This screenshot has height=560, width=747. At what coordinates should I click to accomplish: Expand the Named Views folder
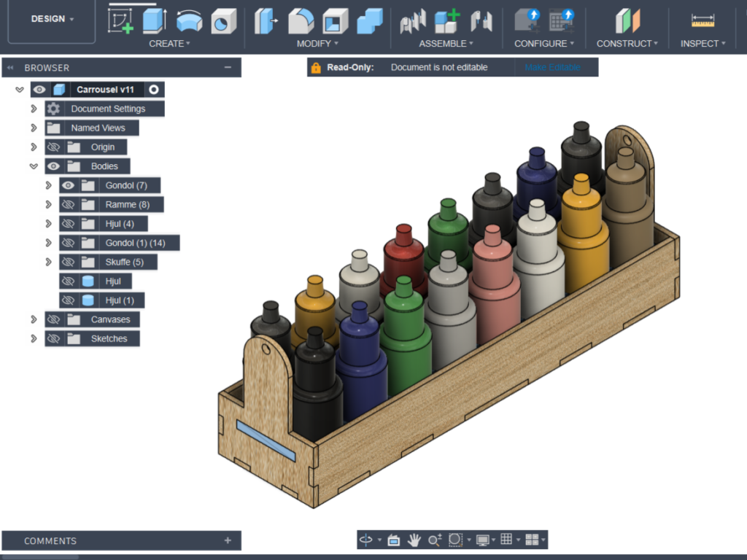[34, 128]
